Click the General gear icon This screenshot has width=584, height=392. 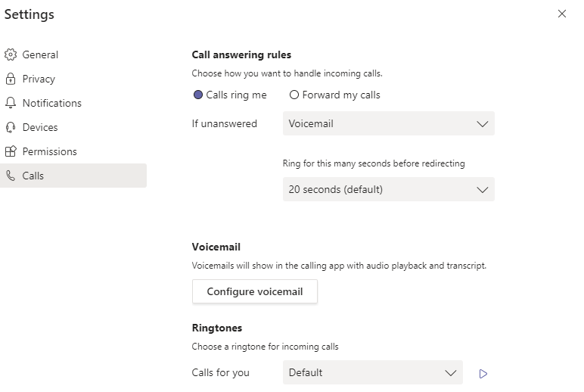pos(11,54)
